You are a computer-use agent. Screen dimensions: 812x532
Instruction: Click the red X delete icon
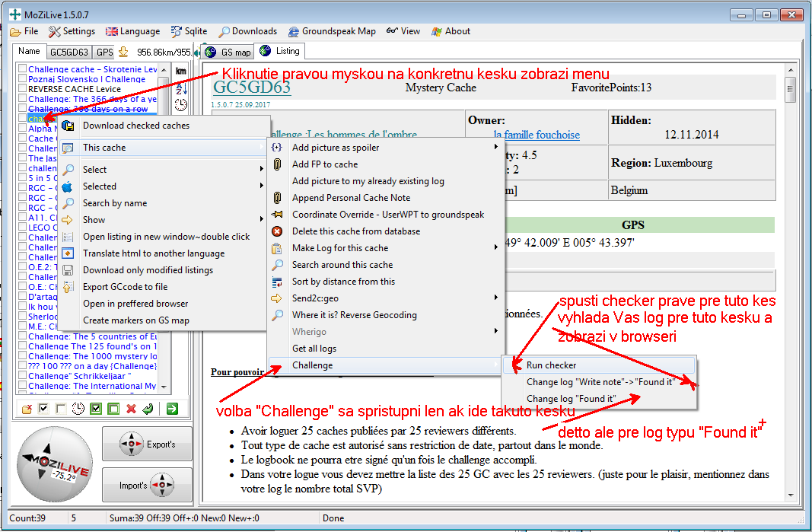(131, 409)
